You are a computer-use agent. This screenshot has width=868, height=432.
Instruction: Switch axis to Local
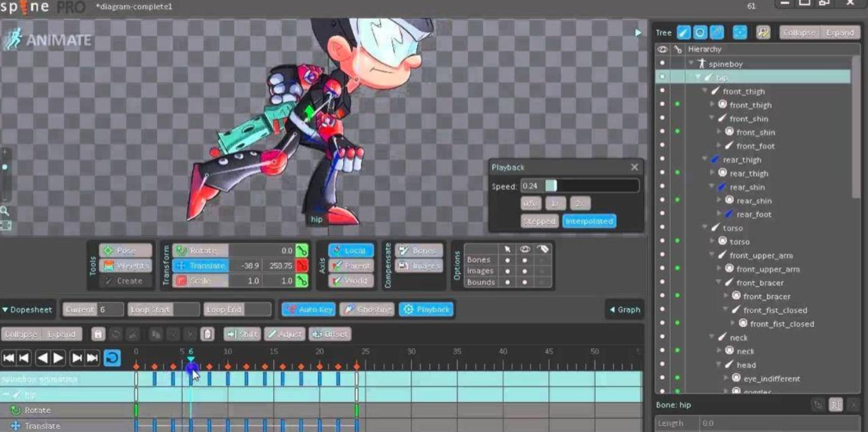pyautogui.click(x=351, y=251)
